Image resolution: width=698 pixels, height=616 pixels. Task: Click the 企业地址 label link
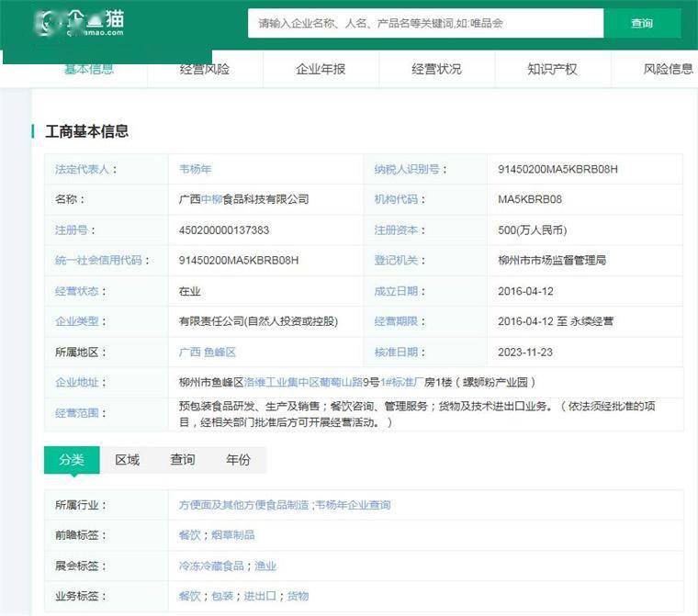click(x=76, y=382)
